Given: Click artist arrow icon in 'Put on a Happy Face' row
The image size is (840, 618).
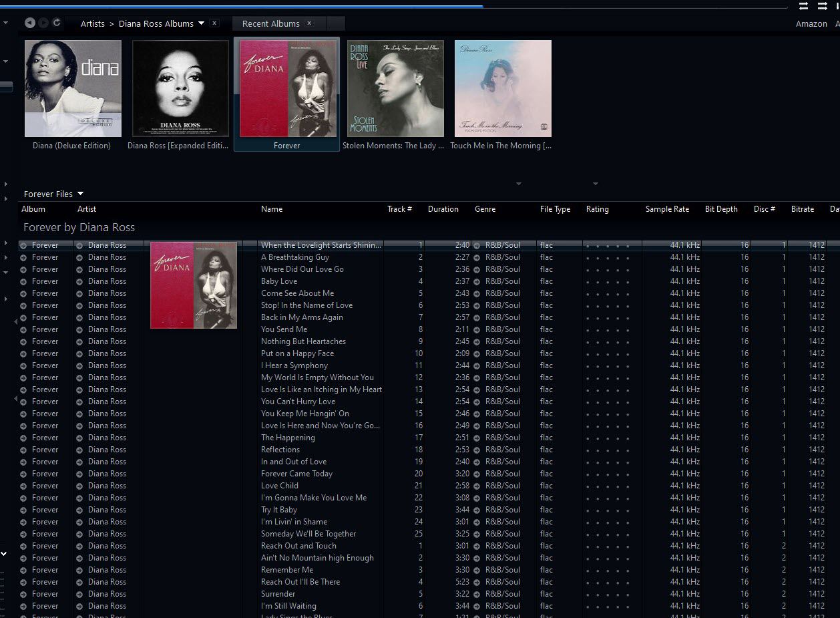Looking at the screenshot, I should click(x=79, y=353).
